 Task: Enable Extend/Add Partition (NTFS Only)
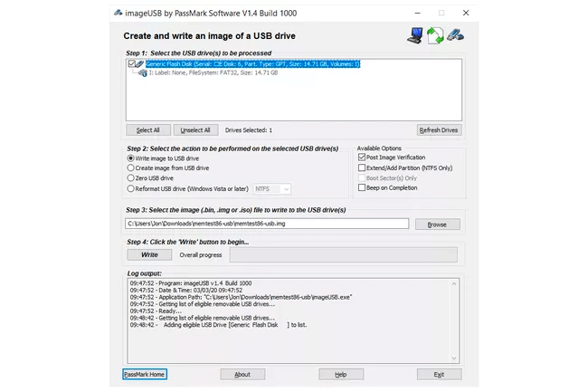tap(362, 167)
